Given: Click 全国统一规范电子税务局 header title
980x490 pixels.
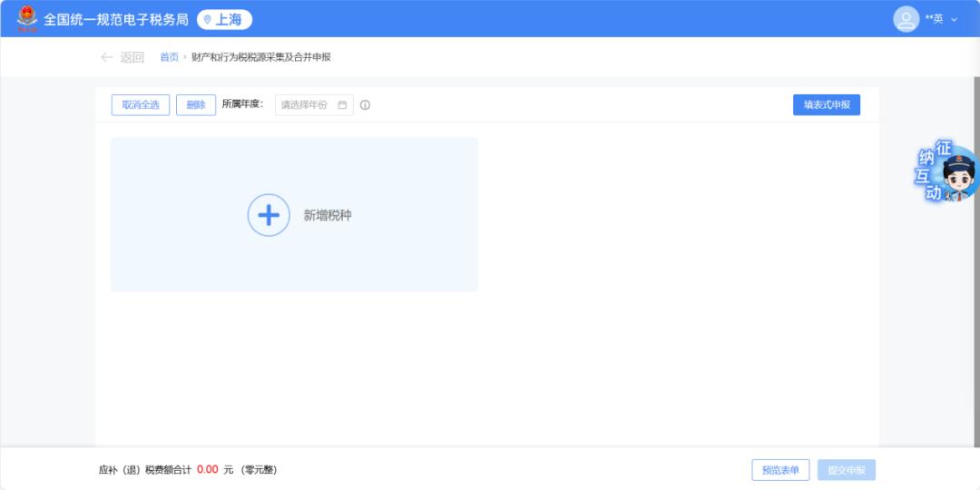Looking at the screenshot, I should 115,19.
